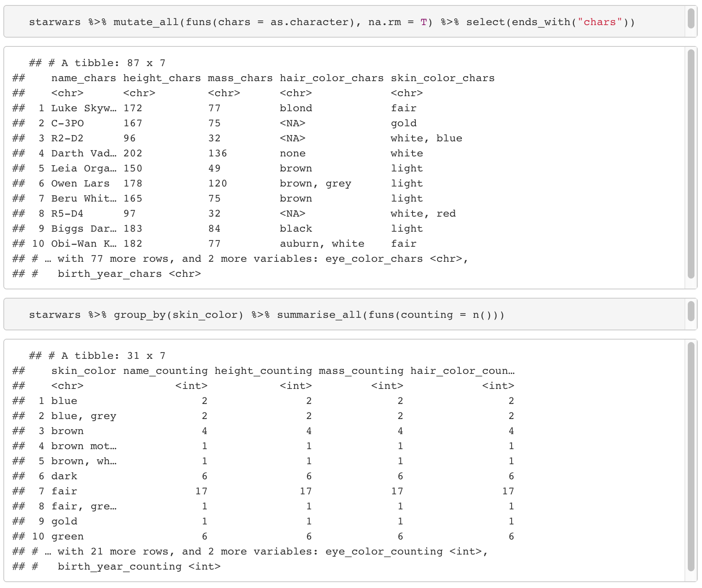Click the "brown, grey" hair color cell

315,184
